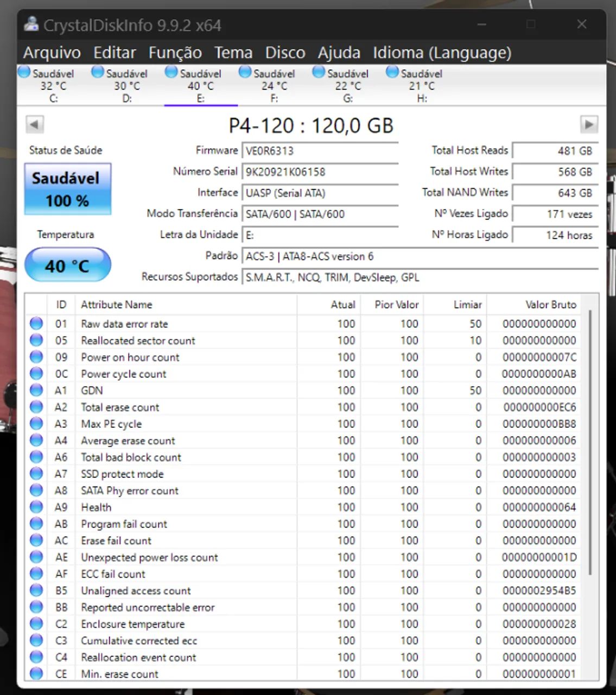Click the ID column header
The height and width of the screenshot is (695, 616).
click(x=61, y=305)
